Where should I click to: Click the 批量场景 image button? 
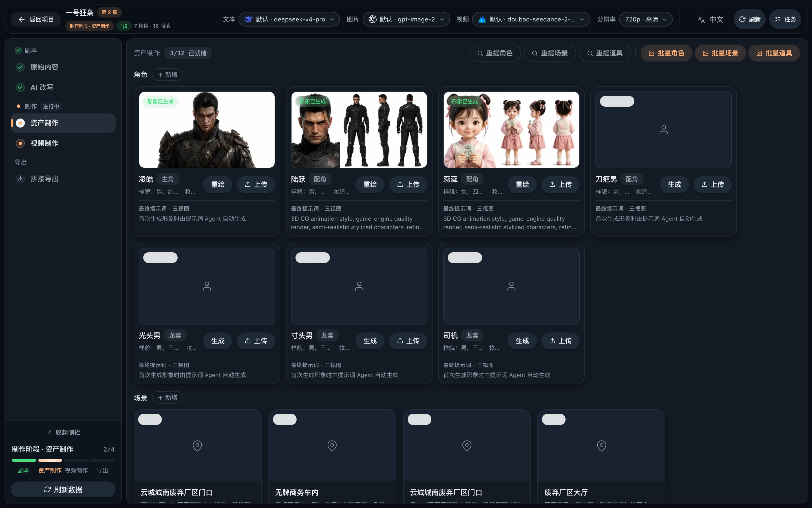coord(720,53)
